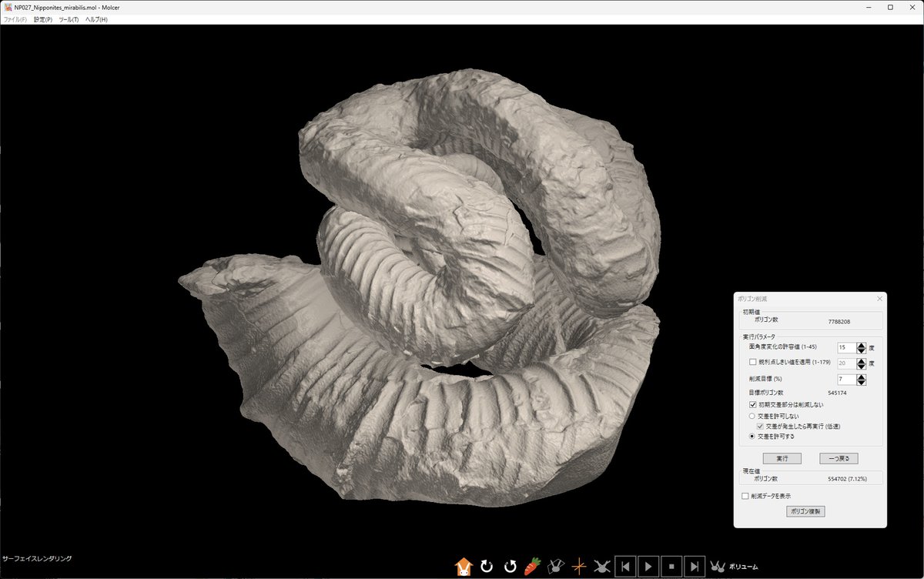The image size is (924, 579).
Task: Decrease 面角度変化の許容値 with down arrow
Action: pyautogui.click(x=862, y=350)
